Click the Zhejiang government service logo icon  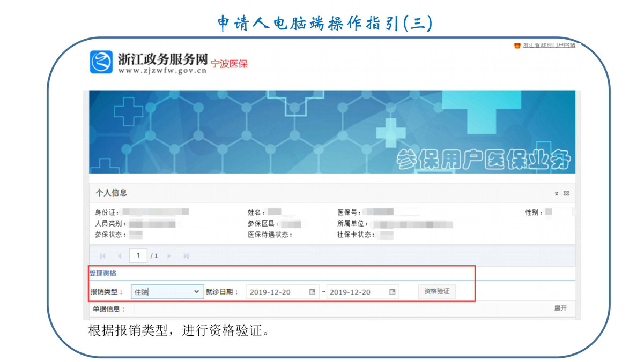[x=101, y=62]
